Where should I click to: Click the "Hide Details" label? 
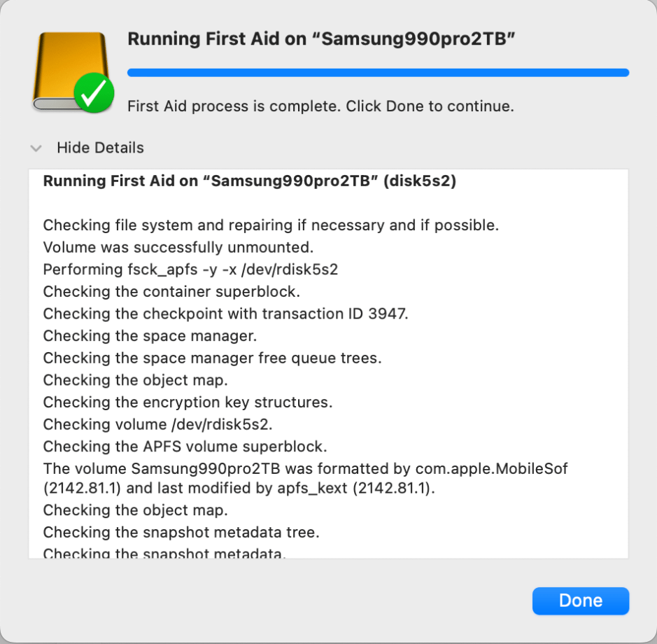(100, 148)
